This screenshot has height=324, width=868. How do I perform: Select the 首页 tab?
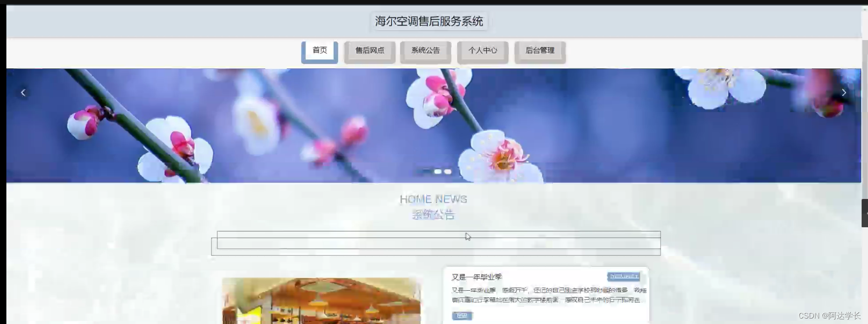(x=320, y=52)
